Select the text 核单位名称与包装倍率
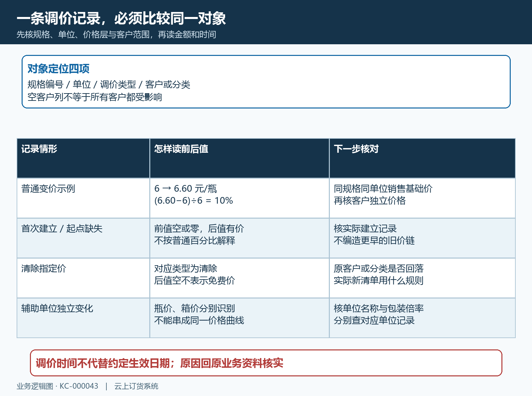Viewport: 532px width, 396px height. coord(379,308)
